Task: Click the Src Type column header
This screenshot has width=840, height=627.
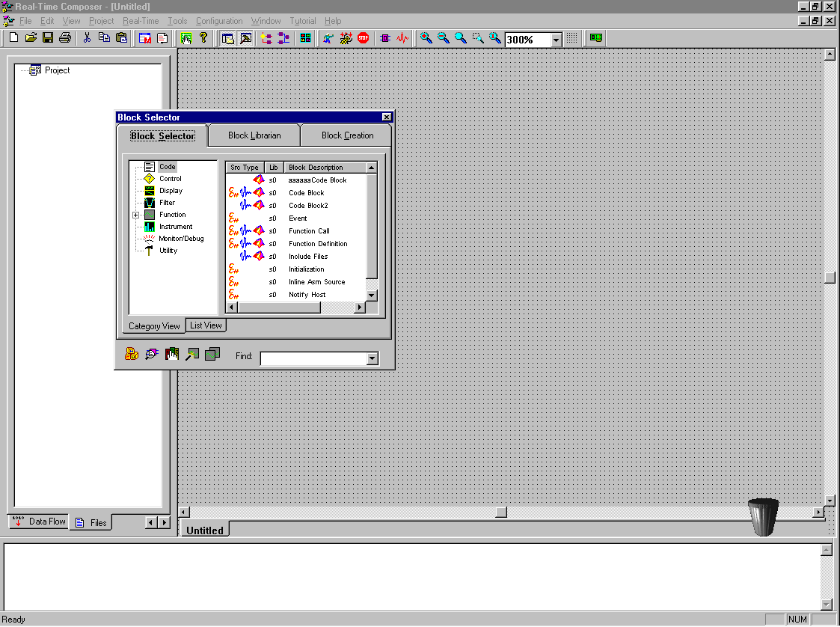Action: [245, 167]
